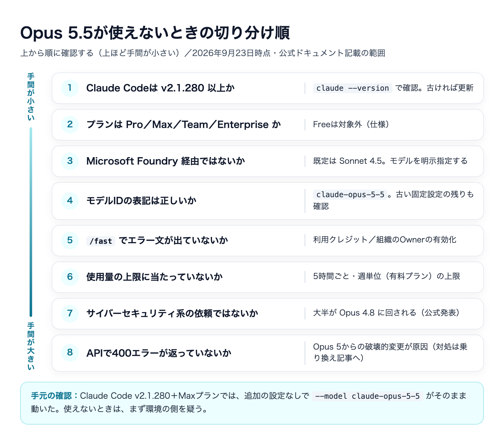Click the step number 3 circle
This screenshot has height=446, width=504.
(x=70, y=161)
